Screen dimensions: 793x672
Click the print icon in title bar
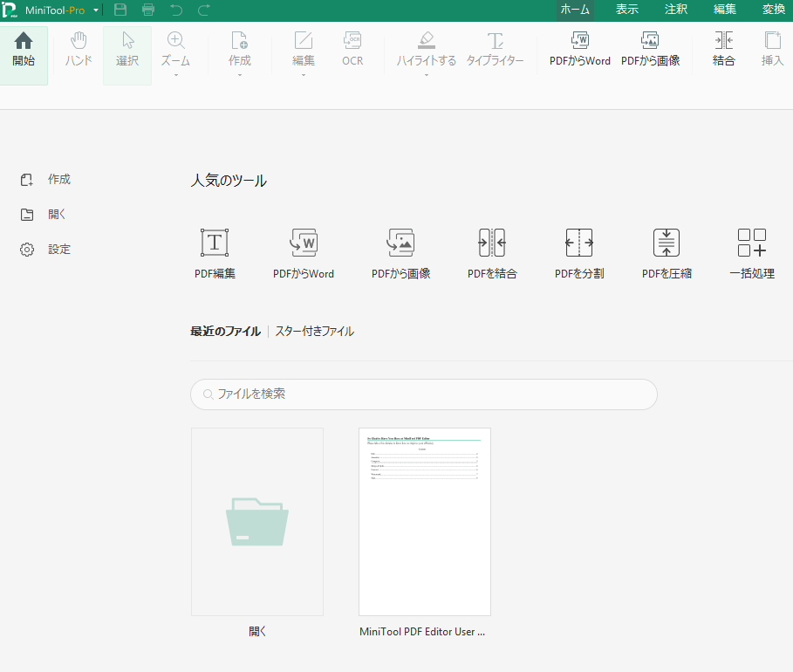point(148,10)
